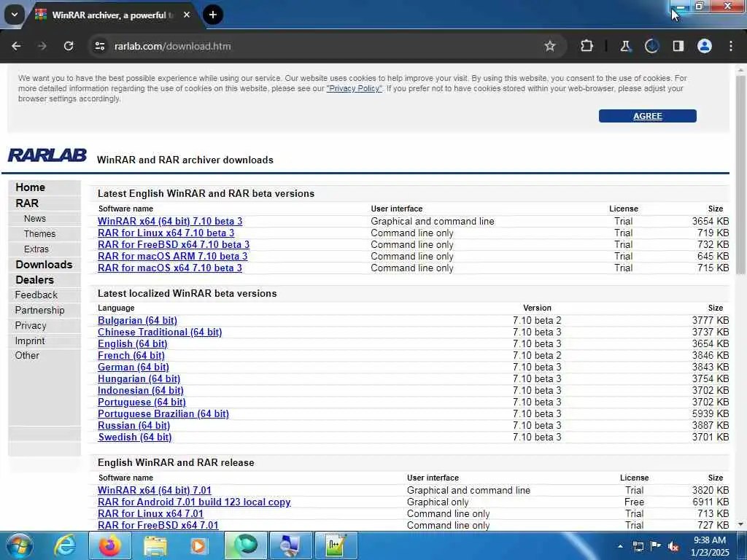Screen dimensions: 747x560
Task: Open Firefox from the taskbar
Action: [x=109, y=545]
